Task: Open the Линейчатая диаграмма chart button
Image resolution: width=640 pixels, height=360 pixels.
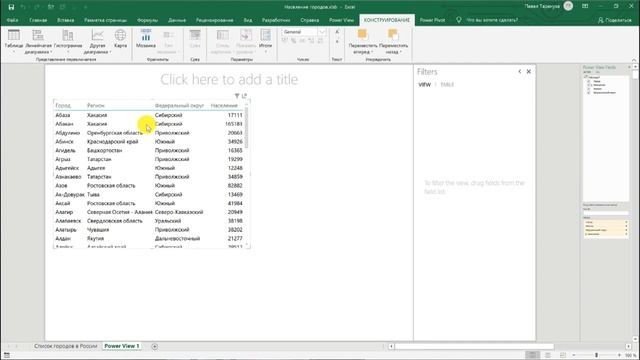Action: (38, 41)
